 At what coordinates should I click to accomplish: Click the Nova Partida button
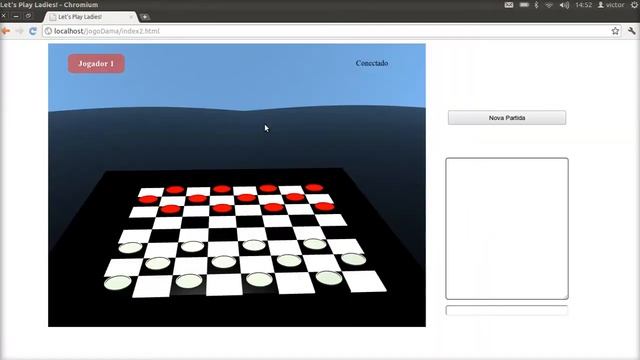pyautogui.click(x=507, y=118)
